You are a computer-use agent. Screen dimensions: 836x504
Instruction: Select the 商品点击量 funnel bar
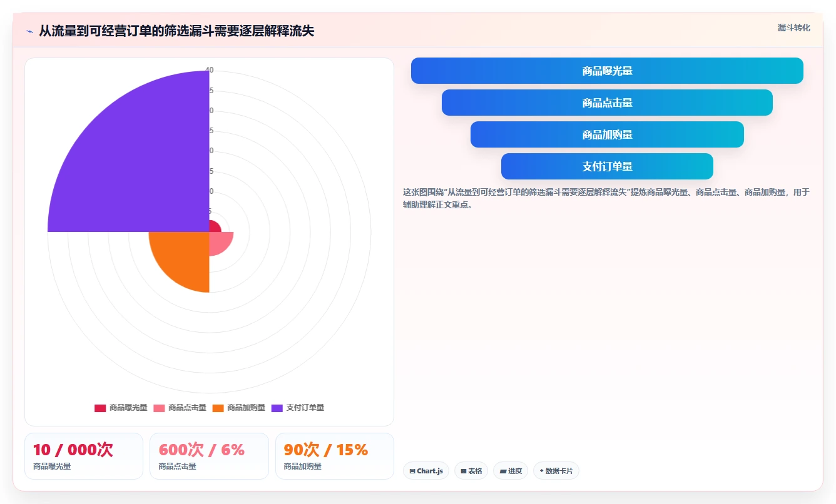607,103
